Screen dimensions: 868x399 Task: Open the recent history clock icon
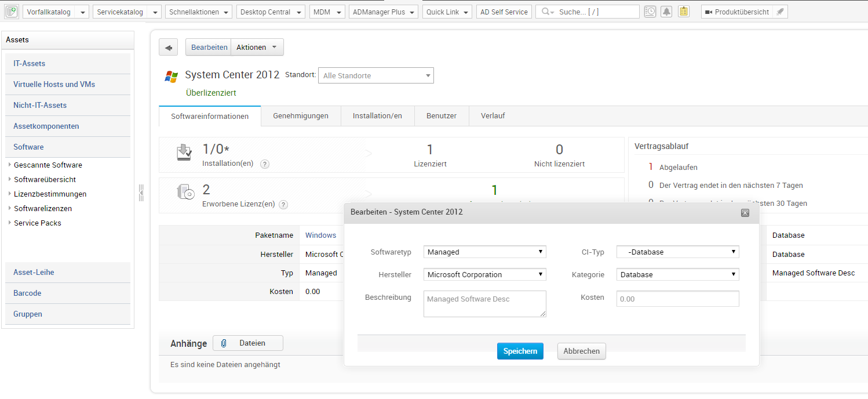(650, 12)
